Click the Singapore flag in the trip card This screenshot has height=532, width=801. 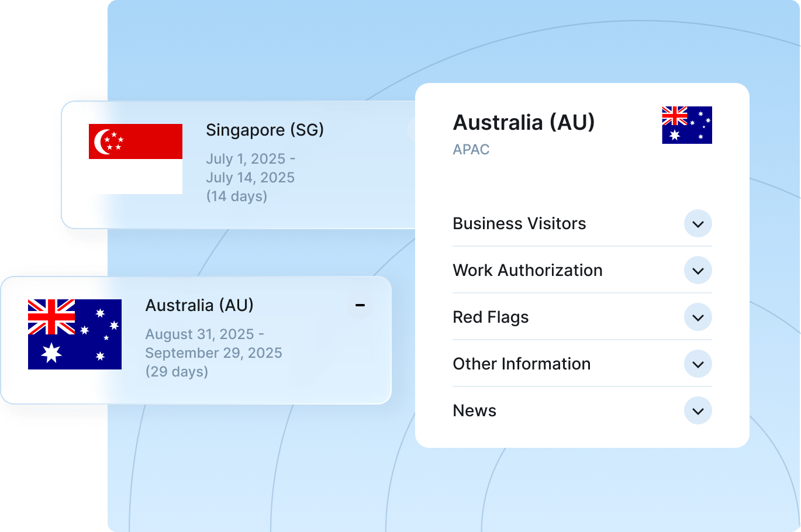point(135,158)
